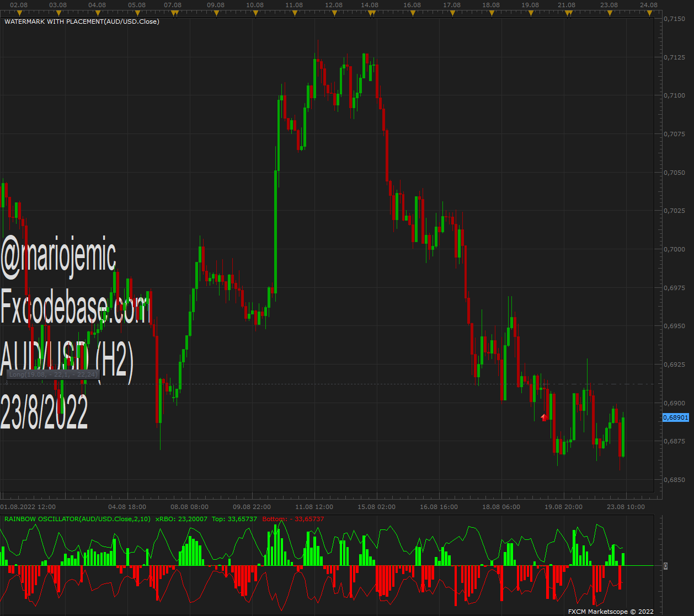Click the 05.08 date label on top axis

(137, 5)
